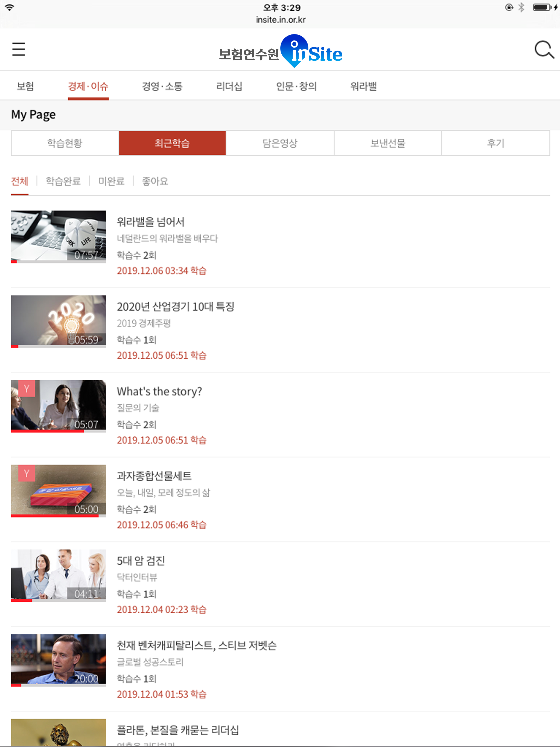Switch to 담은영상 tab
Image resolution: width=560 pixels, height=747 pixels.
pyautogui.click(x=280, y=143)
